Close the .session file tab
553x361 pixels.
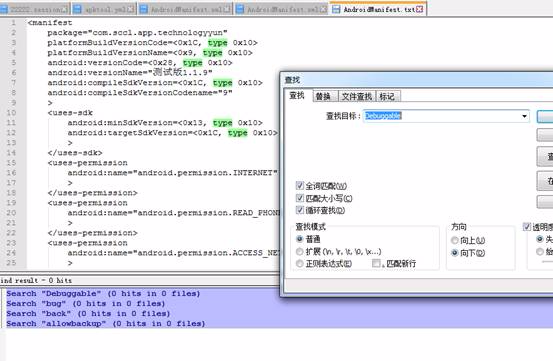pos(65,10)
